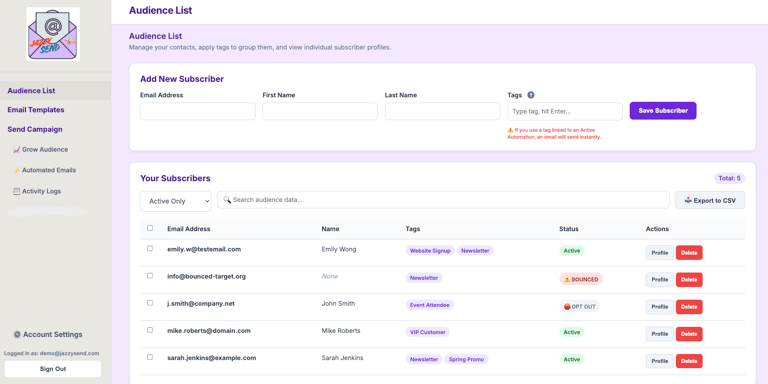
Task: Check the box for emily.w@testemail.com
Action: [150, 248]
